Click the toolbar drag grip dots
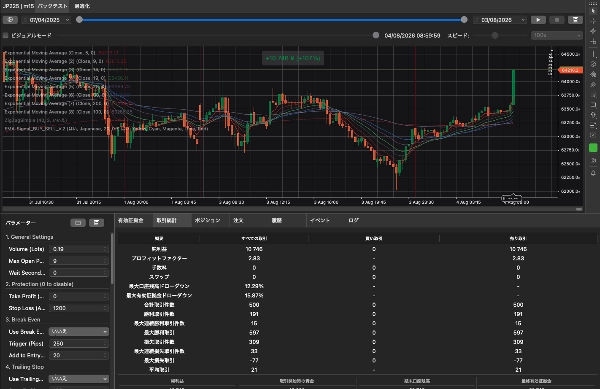Screen dimensions: 600x389 593,3
